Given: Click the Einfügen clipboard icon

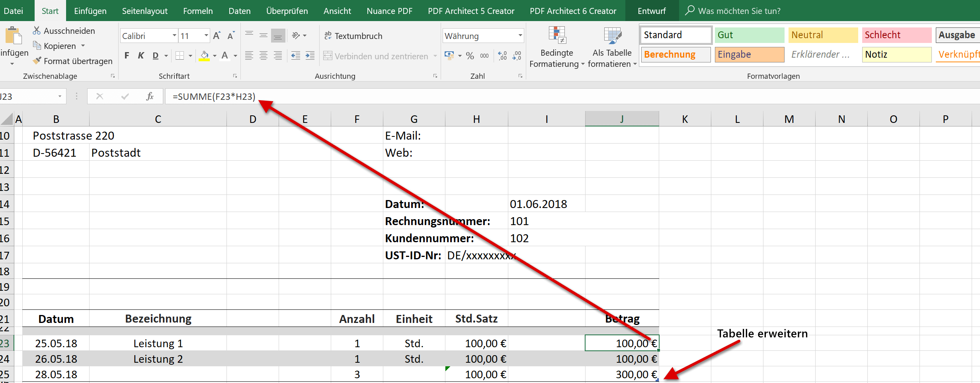Looking at the screenshot, I should 14,36.
